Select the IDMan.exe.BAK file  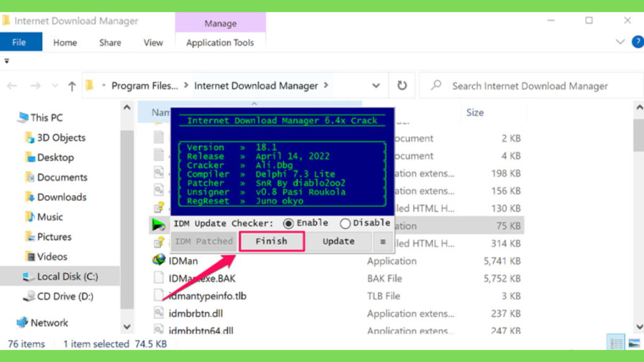click(x=202, y=278)
